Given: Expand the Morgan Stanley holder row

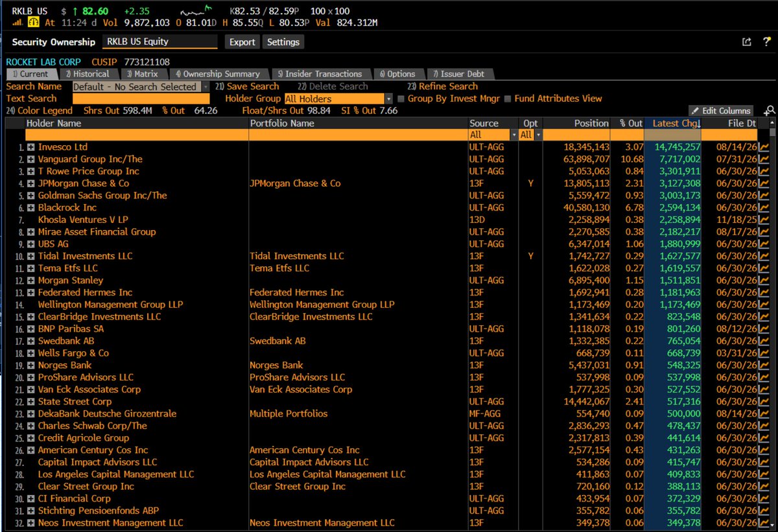Looking at the screenshot, I should (x=30, y=281).
